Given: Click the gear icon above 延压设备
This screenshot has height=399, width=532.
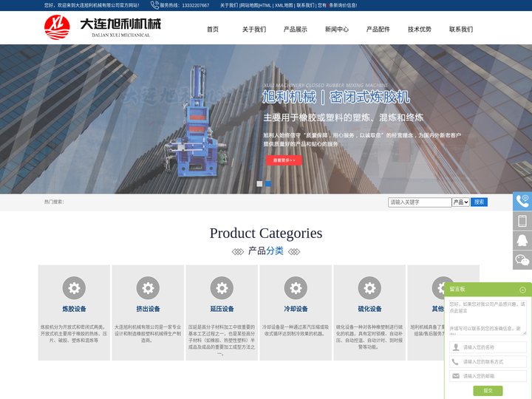Looking at the screenshot, I should coord(222,288).
